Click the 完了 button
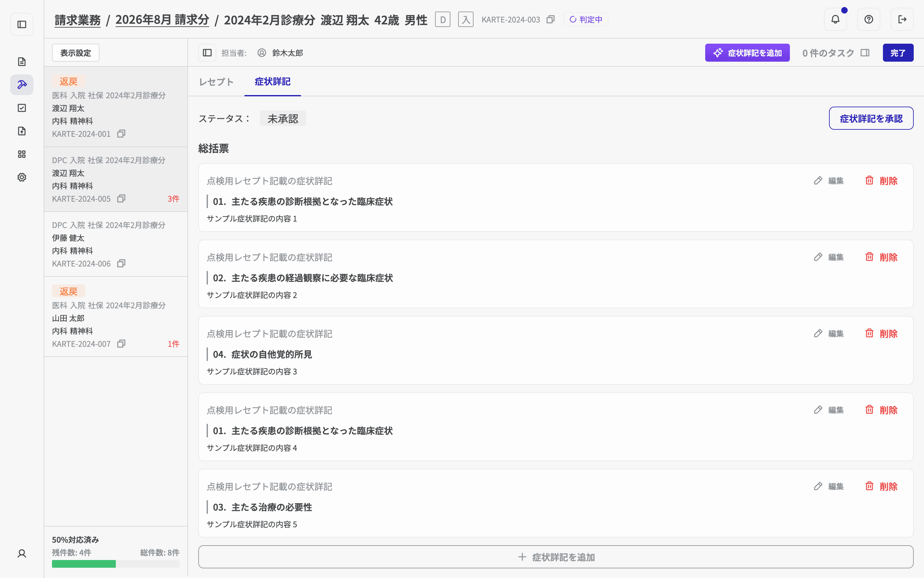This screenshot has height=578, width=924. tap(898, 53)
